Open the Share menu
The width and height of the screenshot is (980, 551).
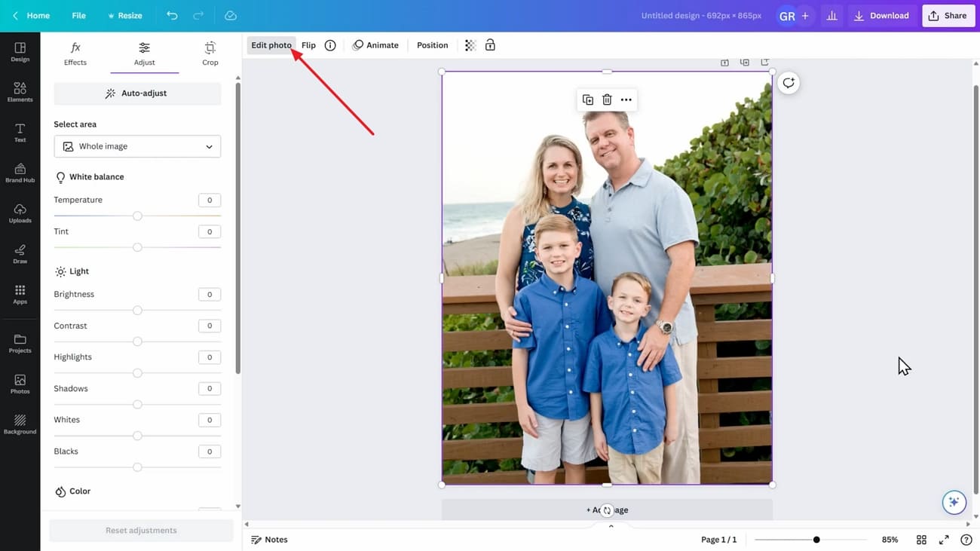click(948, 15)
